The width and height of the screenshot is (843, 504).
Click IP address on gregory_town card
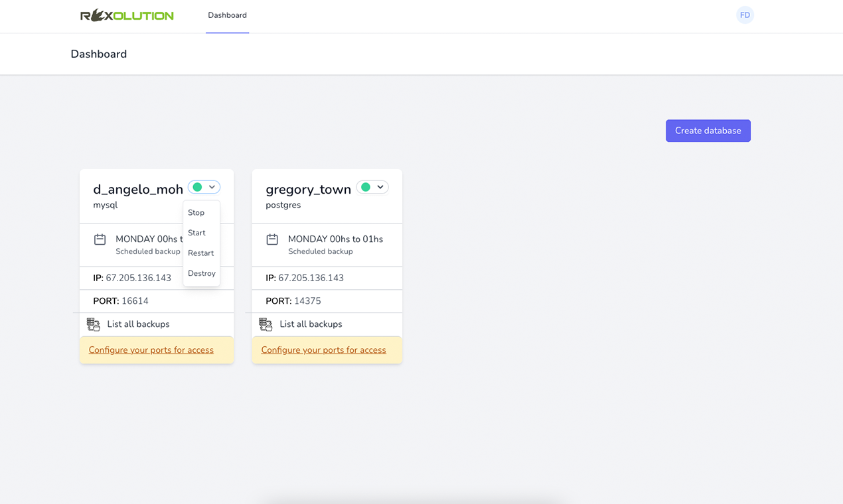coord(311,278)
